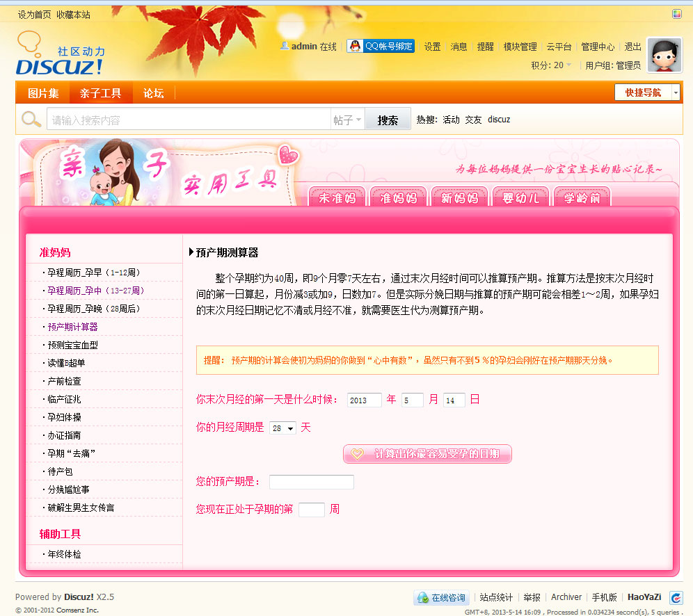Click the admin user avatar picture
The height and width of the screenshot is (616, 693).
664,55
